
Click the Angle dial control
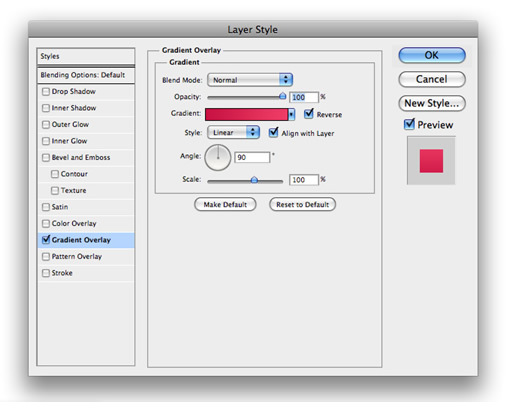218,157
